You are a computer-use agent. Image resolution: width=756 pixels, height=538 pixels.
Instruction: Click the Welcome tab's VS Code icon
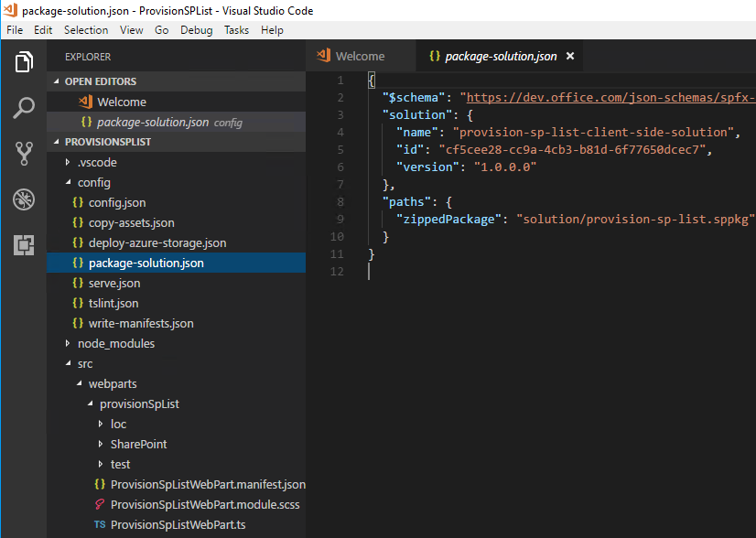[x=323, y=56]
